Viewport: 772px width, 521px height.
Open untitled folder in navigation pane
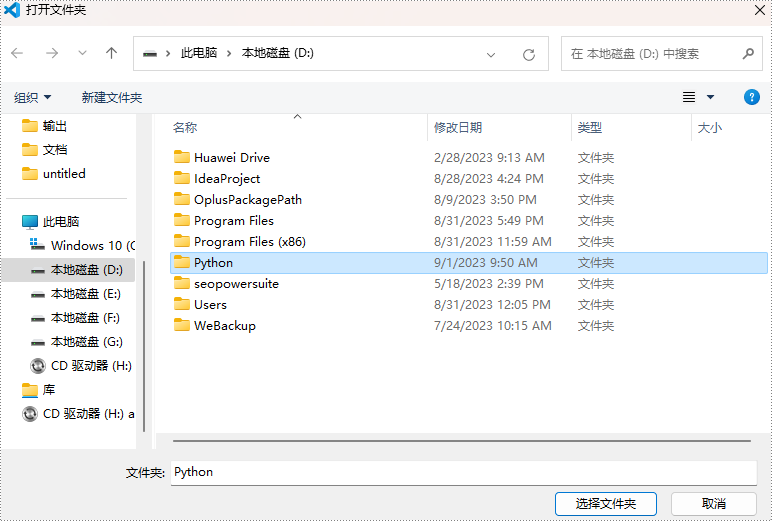pos(64,174)
